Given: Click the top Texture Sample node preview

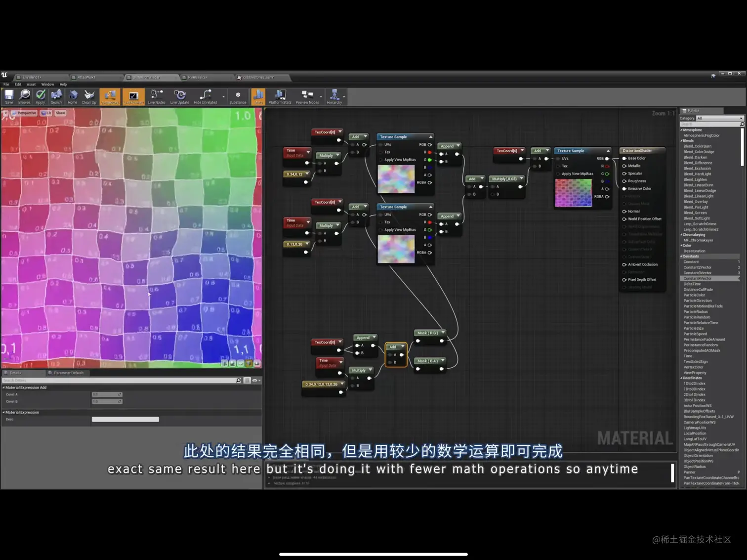Looking at the screenshot, I should point(396,179).
